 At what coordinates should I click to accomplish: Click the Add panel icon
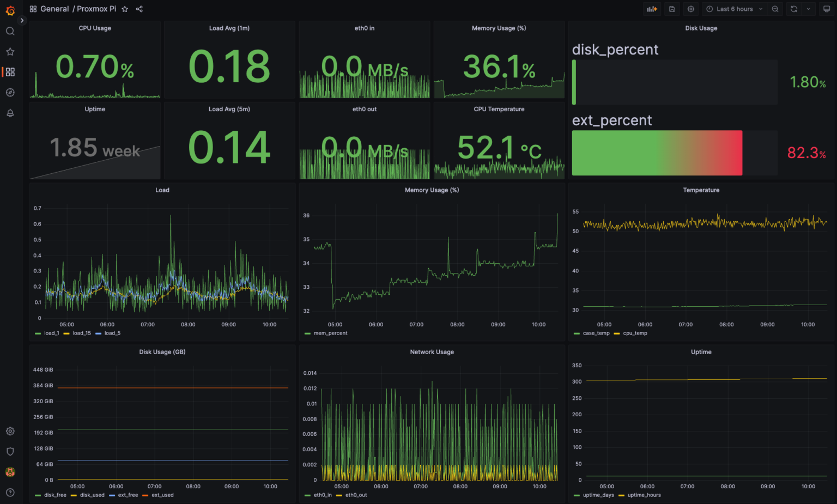pyautogui.click(x=652, y=9)
